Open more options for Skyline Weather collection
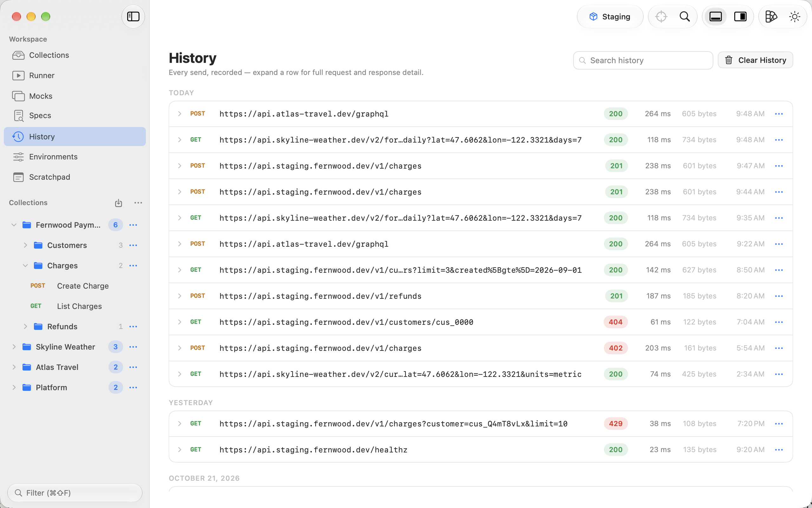This screenshot has height=508, width=812. click(133, 347)
